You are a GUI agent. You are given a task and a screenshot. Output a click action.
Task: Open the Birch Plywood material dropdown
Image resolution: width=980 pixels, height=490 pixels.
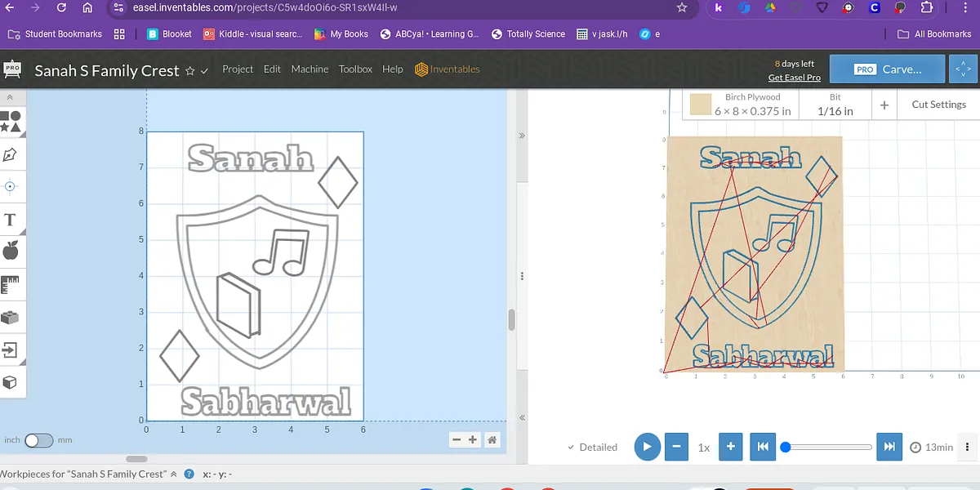742,105
